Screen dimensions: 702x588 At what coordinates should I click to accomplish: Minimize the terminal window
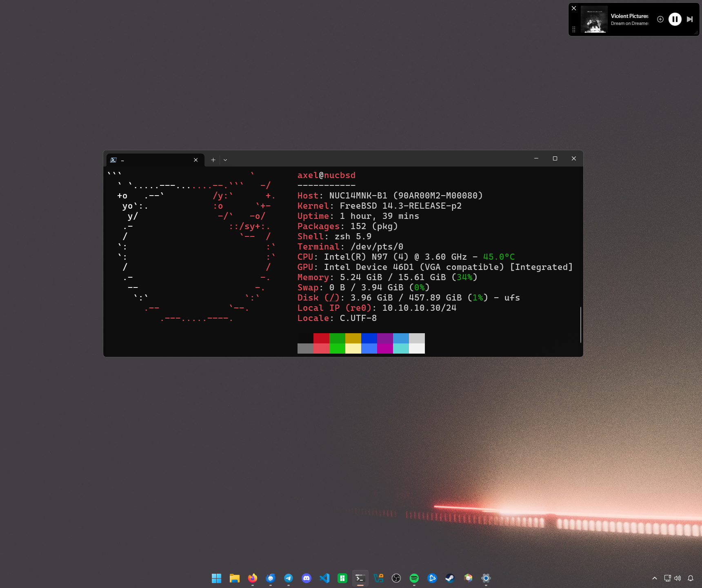(x=536, y=158)
